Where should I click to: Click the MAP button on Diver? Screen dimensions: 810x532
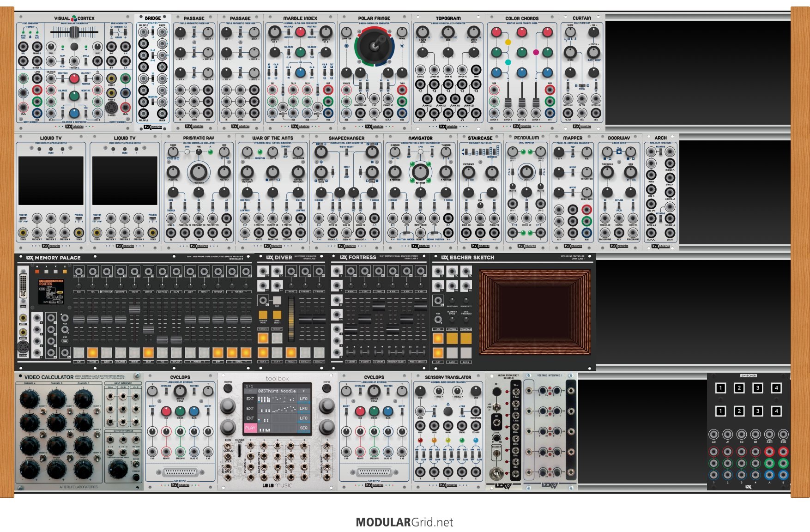point(277,300)
